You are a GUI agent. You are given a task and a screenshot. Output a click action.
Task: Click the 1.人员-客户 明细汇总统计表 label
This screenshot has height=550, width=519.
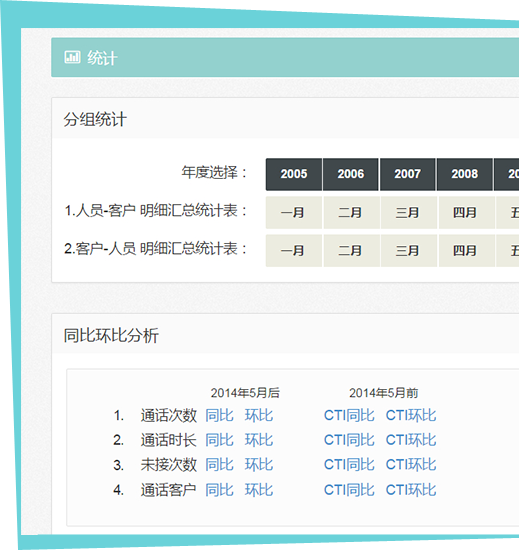pos(156,211)
